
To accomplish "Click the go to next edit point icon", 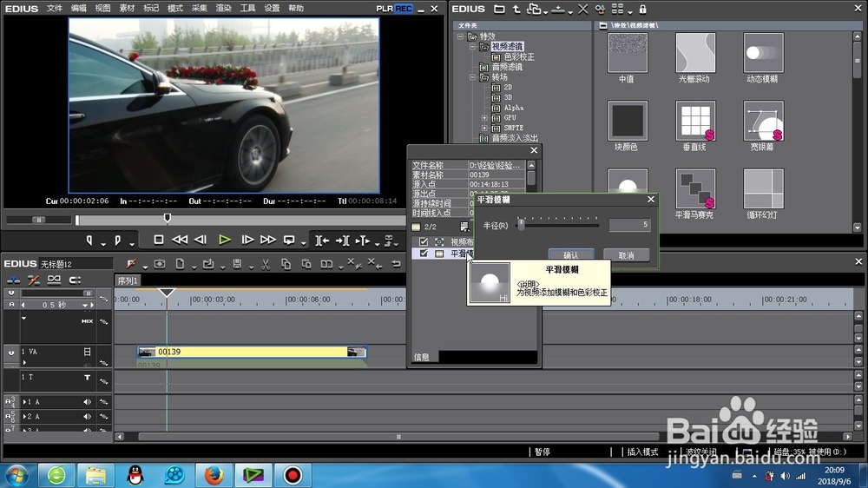I will [x=342, y=240].
